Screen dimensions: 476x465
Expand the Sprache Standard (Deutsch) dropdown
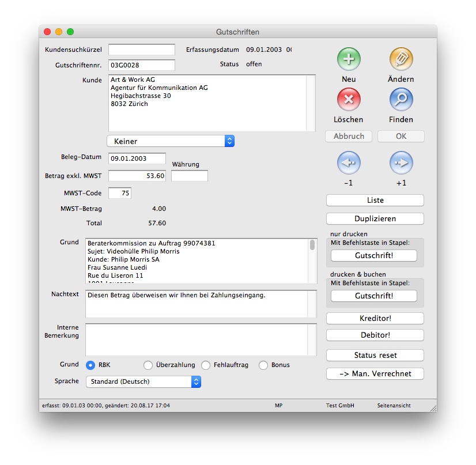(143, 381)
